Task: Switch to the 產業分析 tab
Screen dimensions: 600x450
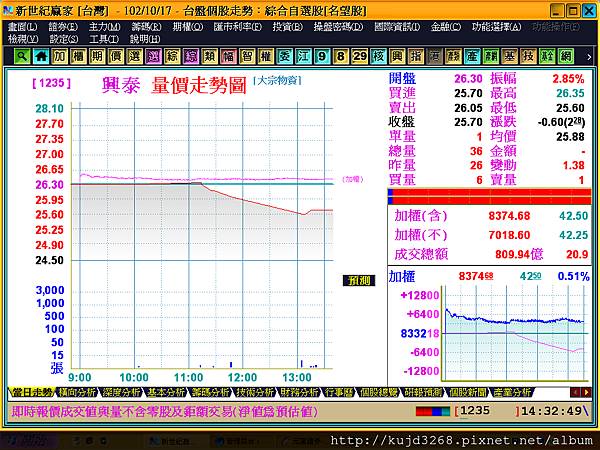Action: 512,392
